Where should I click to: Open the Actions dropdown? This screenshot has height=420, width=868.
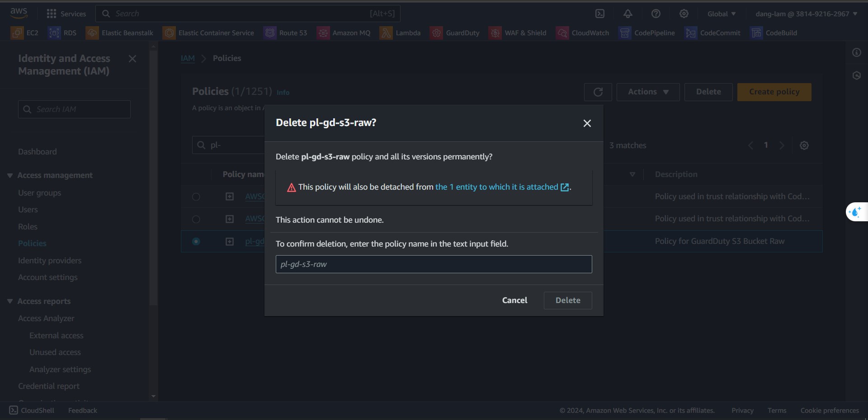coord(648,92)
